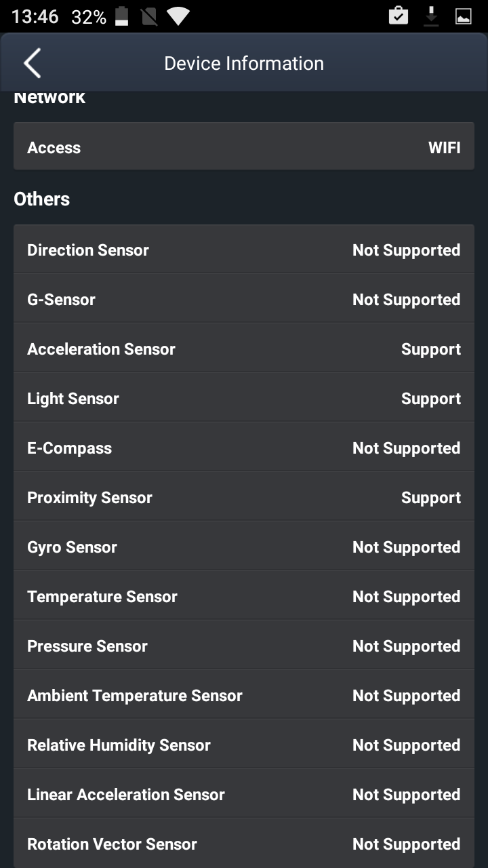Select the Rotation Vector Sensor row
This screenshot has width=488, height=868.
[x=244, y=844]
